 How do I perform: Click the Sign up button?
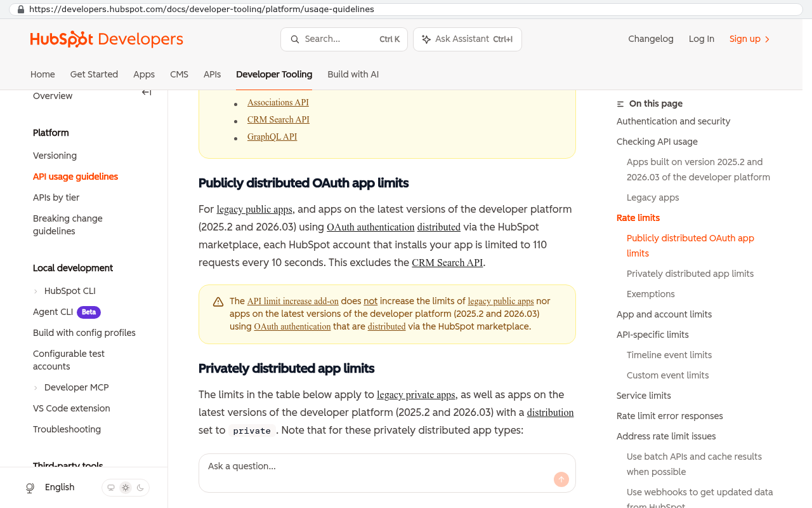tap(750, 39)
